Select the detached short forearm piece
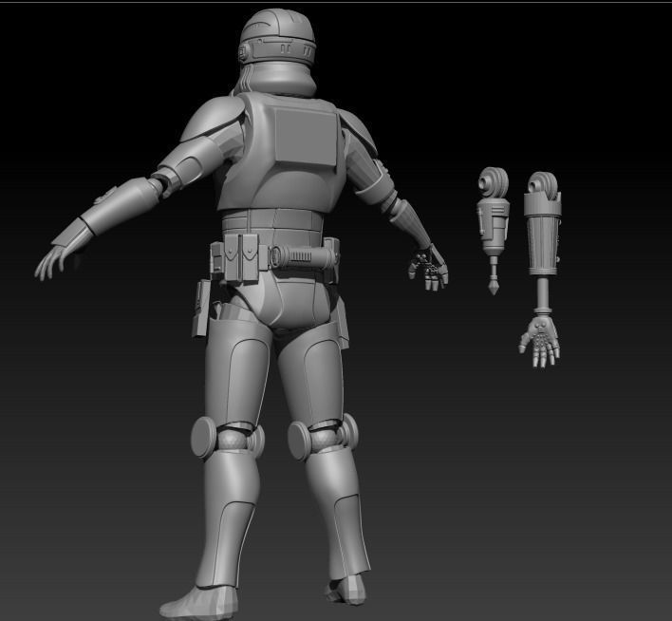The image size is (672, 621). [494, 230]
